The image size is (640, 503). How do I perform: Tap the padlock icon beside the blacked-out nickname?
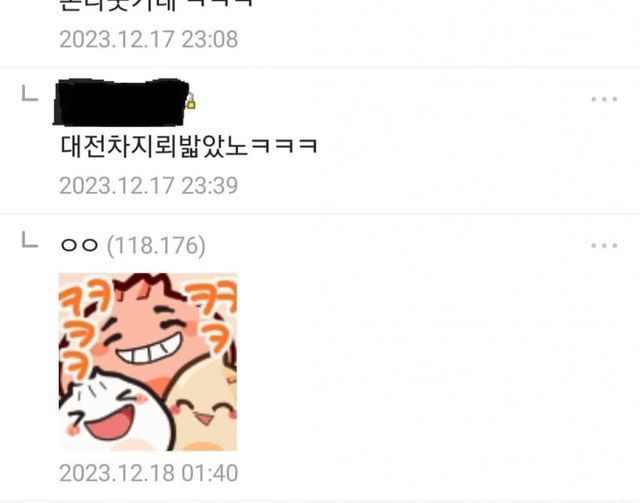191,102
